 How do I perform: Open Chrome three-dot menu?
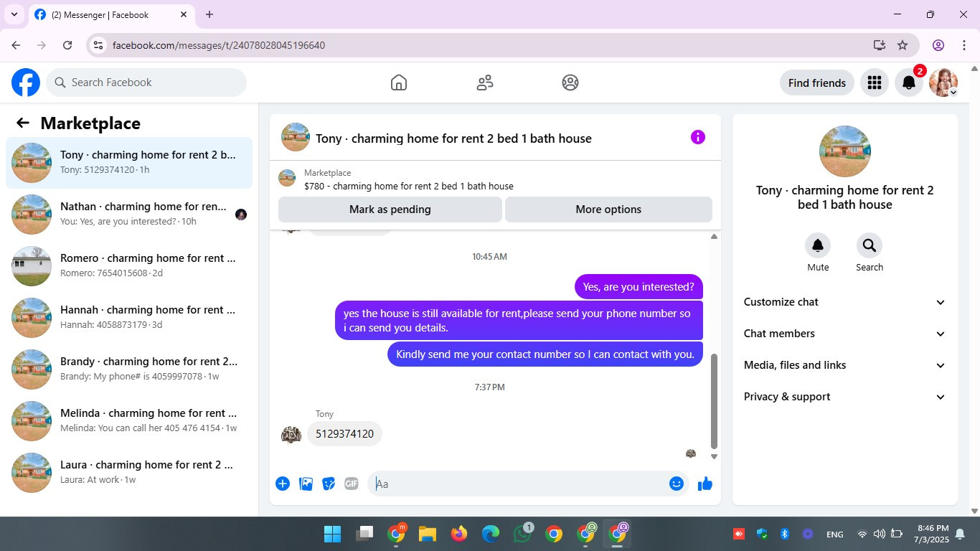[x=964, y=45]
